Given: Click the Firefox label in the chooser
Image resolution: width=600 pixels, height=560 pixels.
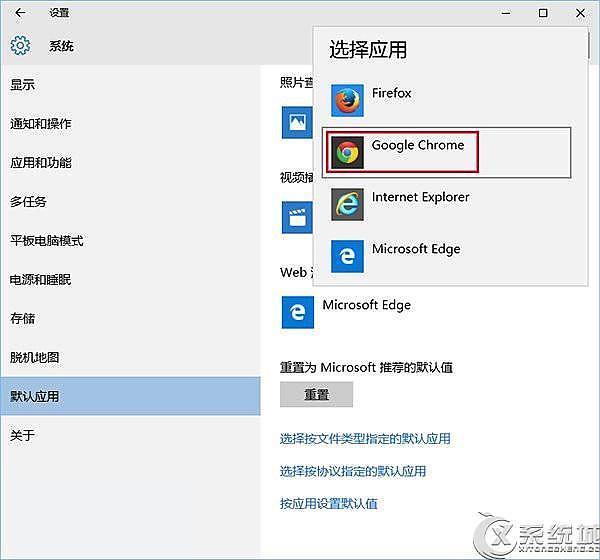Looking at the screenshot, I should tap(391, 93).
